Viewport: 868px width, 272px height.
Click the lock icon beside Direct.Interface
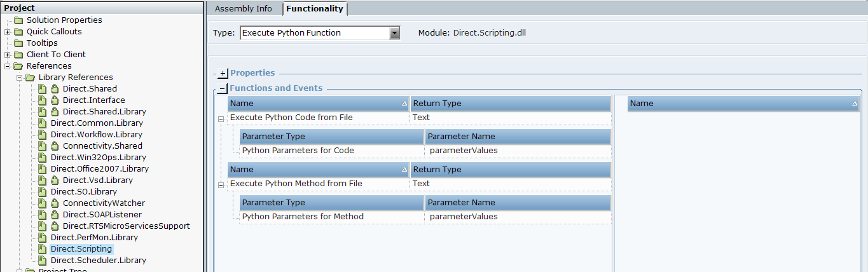[x=55, y=100]
